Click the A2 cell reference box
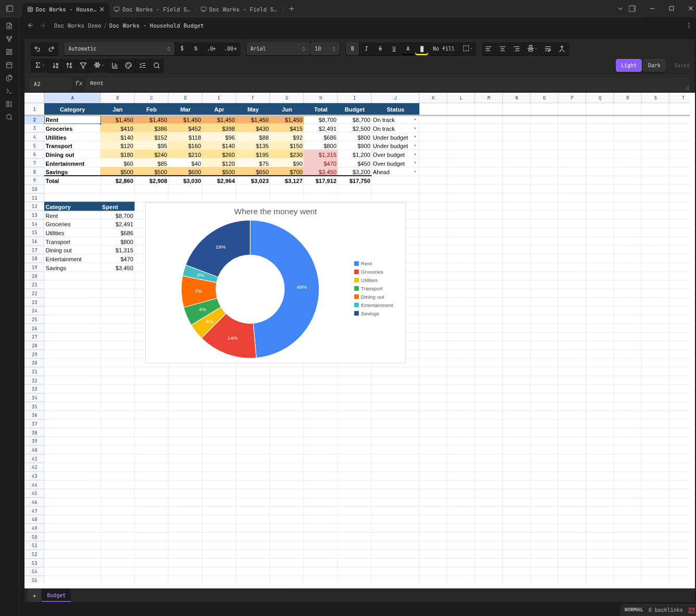Screen dimensions: 696x616 (x=51, y=84)
